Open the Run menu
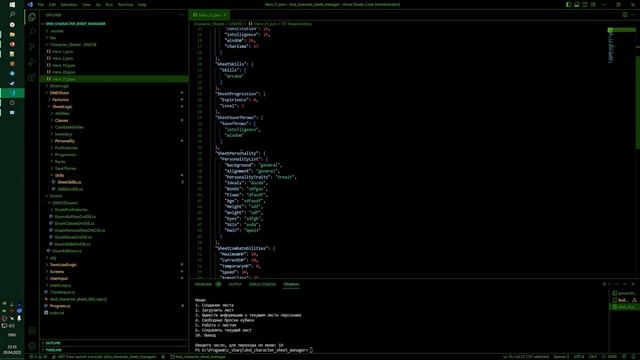 click(109, 4)
